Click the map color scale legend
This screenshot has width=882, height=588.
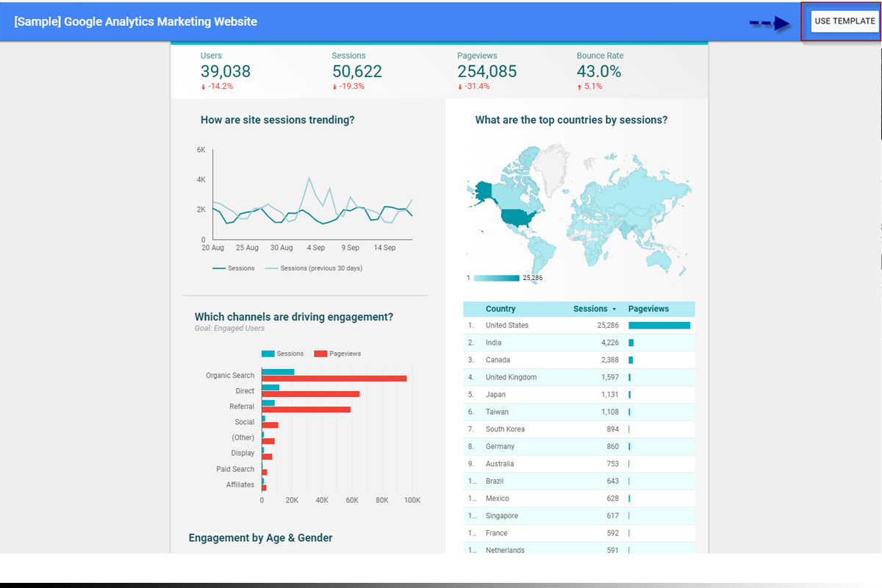tap(497, 279)
